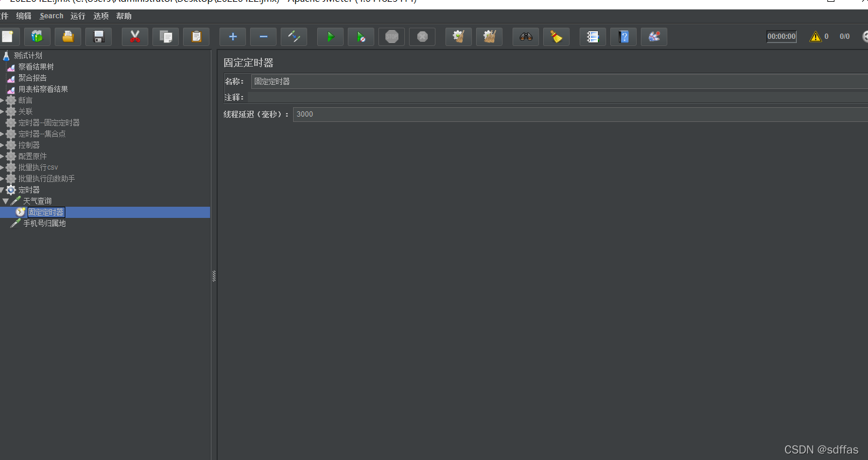
Task: Select 察看结果树 in tree
Action: coord(36,67)
